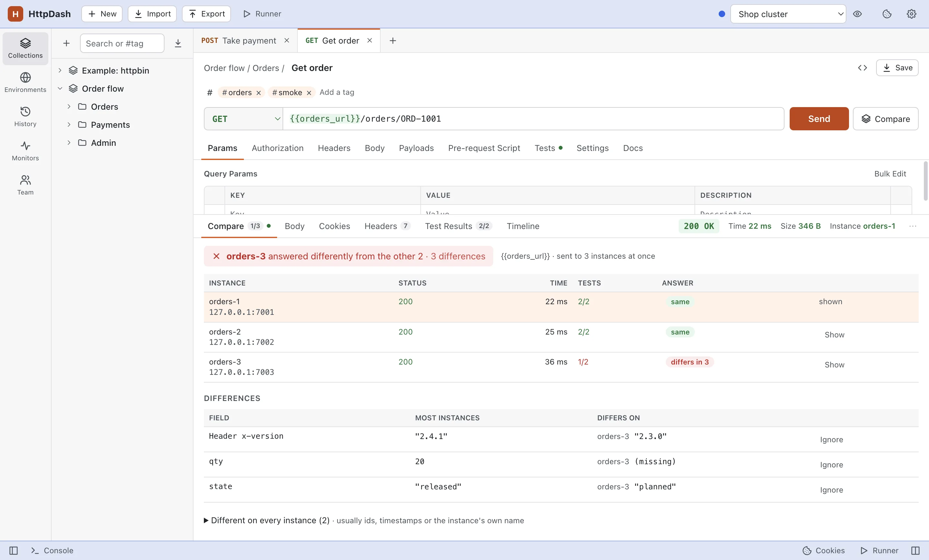
Task: Open the code snippet view icon
Action: click(x=862, y=68)
